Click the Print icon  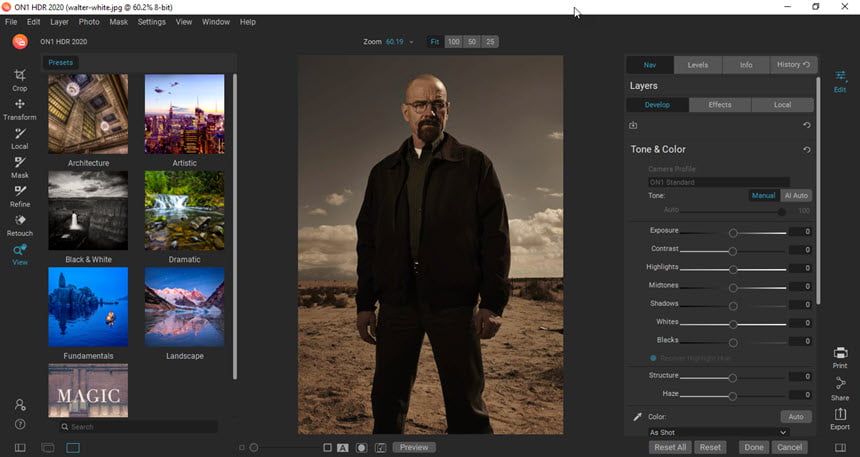840,357
